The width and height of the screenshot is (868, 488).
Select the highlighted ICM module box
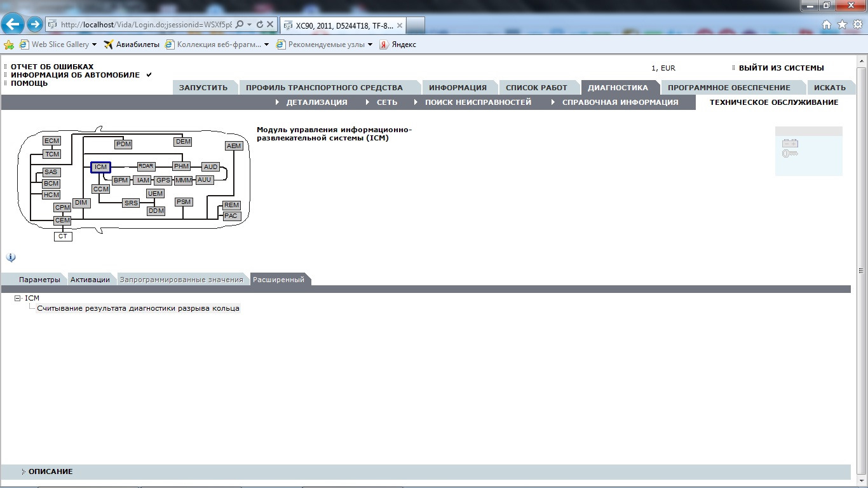pyautogui.click(x=100, y=167)
